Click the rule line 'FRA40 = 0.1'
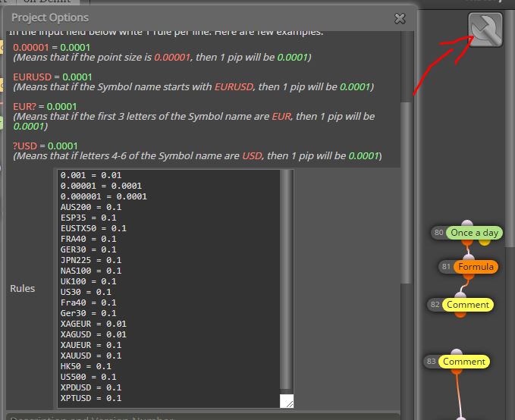The image size is (515, 420). tap(88, 239)
